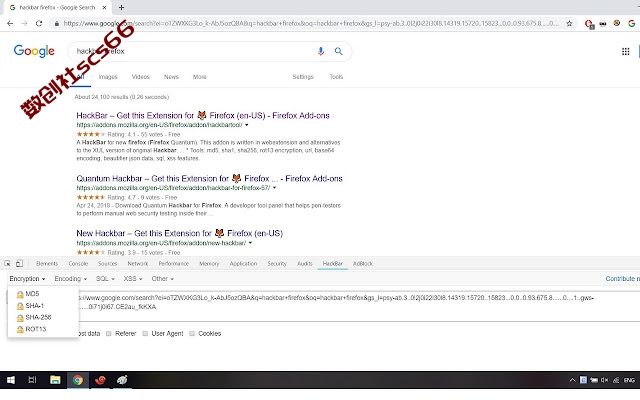Show hidden system tray icons
The height and width of the screenshot is (400, 640).
[x=572, y=380]
